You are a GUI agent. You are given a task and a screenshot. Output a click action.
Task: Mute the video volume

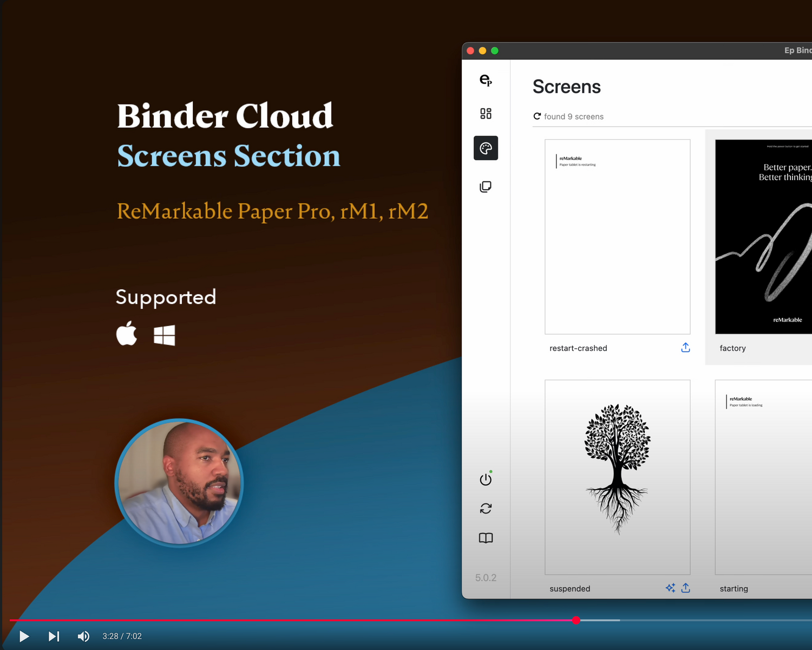[83, 636]
